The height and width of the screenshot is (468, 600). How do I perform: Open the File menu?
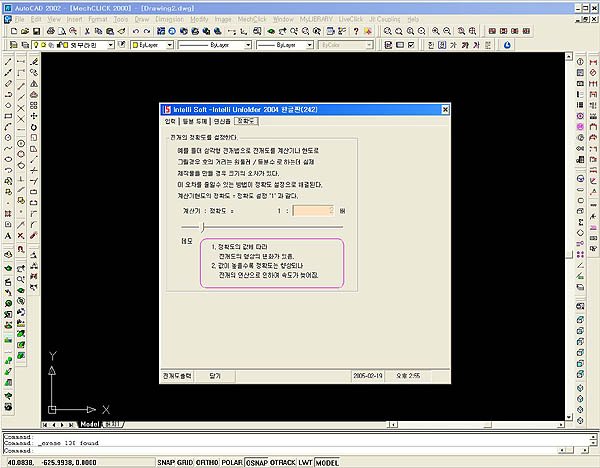[20, 19]
